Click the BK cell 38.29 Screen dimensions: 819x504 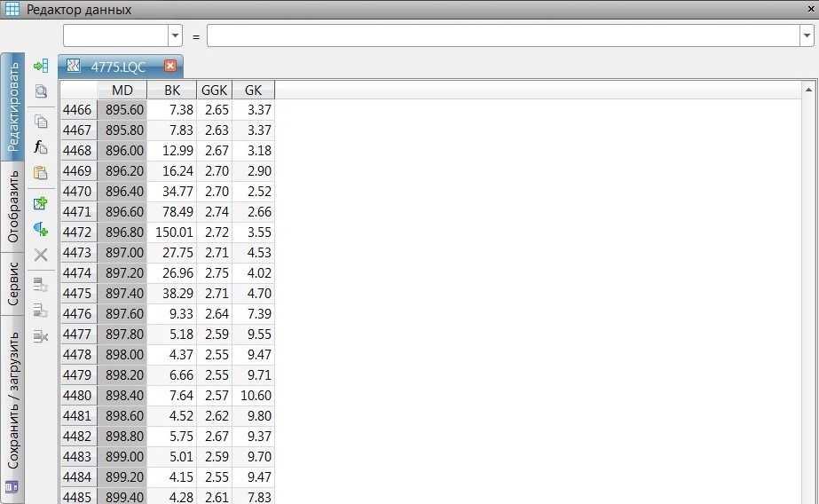tap(172, 294)
